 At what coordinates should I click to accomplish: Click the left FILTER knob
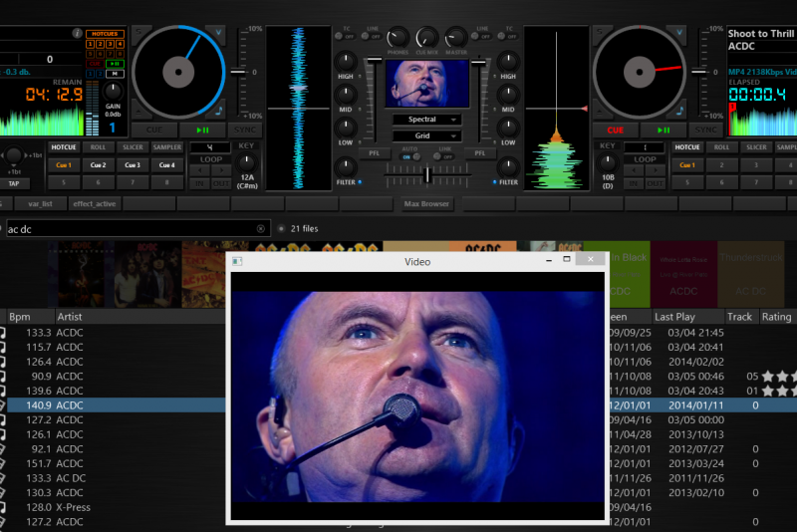[346, 167]
